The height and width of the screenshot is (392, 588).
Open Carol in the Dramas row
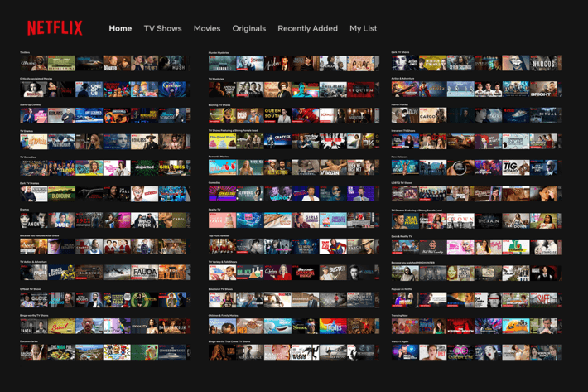(172, 220)
